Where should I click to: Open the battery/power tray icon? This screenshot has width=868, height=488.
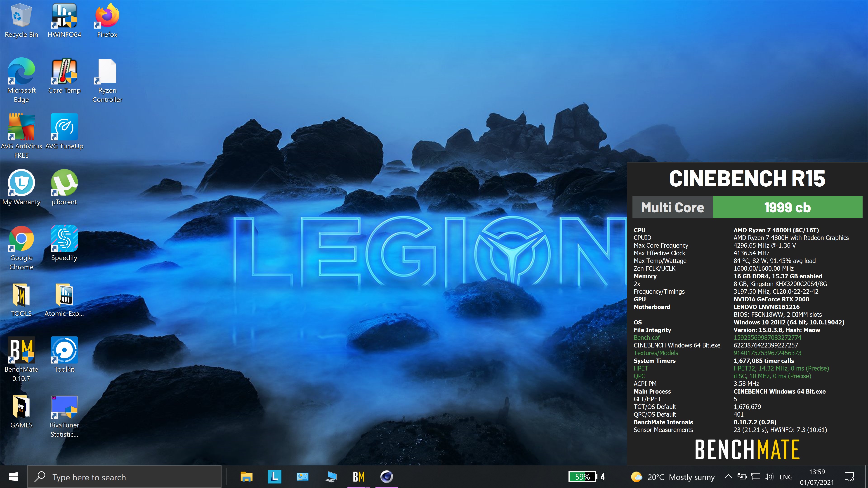point(742,476)
